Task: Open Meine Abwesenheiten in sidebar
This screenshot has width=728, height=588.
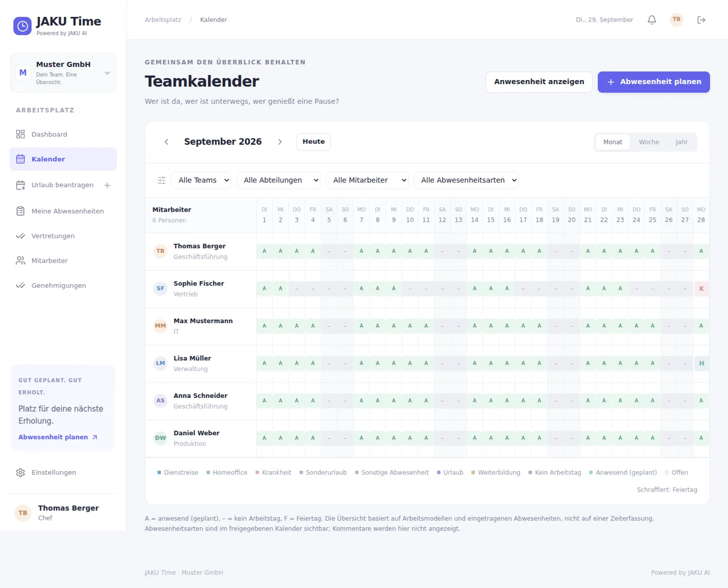Action: (63, 211)
